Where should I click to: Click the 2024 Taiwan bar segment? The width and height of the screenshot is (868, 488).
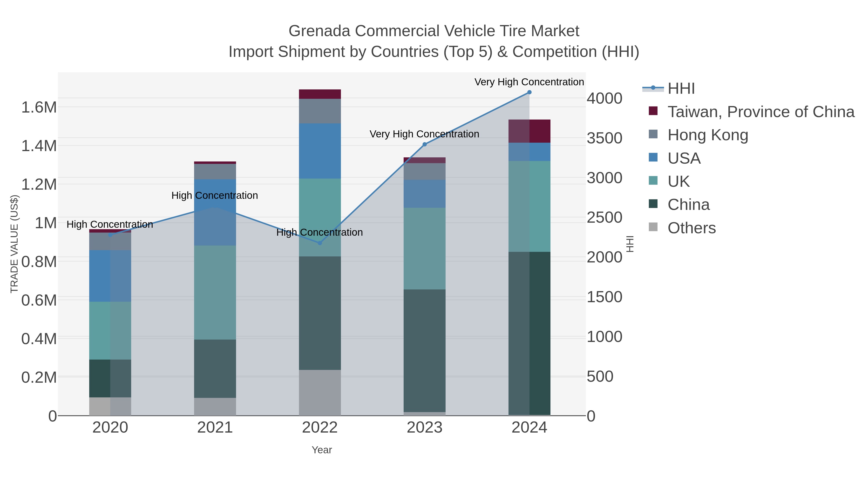click(x=529, y=131)
